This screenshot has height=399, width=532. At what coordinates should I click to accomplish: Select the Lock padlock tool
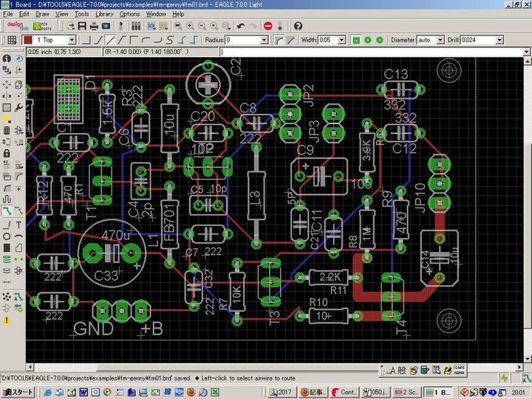click(7, 153)
